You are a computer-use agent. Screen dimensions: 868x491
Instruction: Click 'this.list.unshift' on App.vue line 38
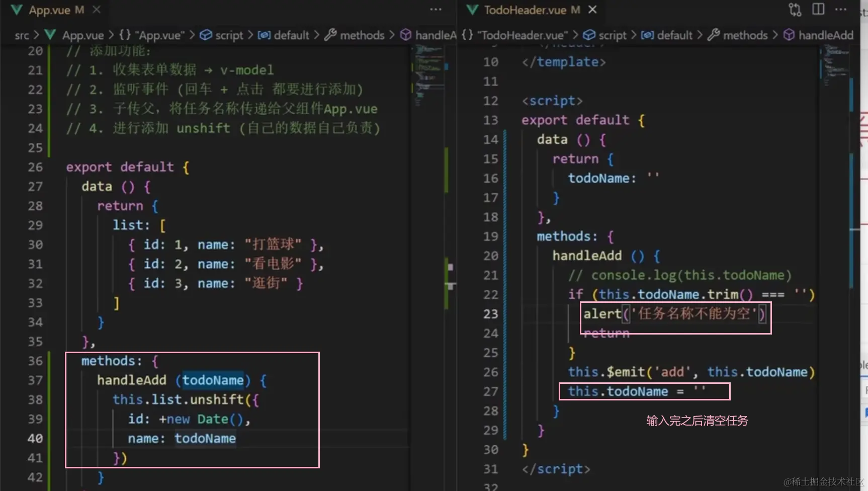(x=178, y=399)
